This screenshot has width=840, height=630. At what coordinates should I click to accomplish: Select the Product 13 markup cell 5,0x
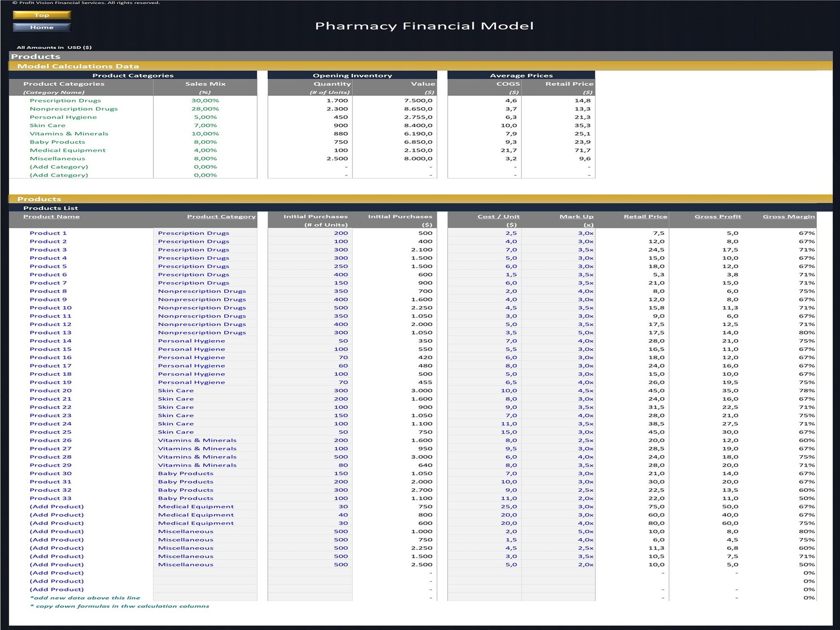(585, 332)
